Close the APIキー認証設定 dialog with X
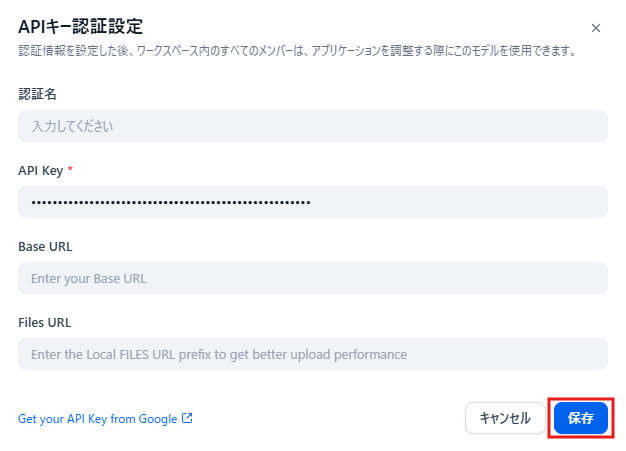Image resolution: width=626 pixels, height=451 pixels. [595, 28]
